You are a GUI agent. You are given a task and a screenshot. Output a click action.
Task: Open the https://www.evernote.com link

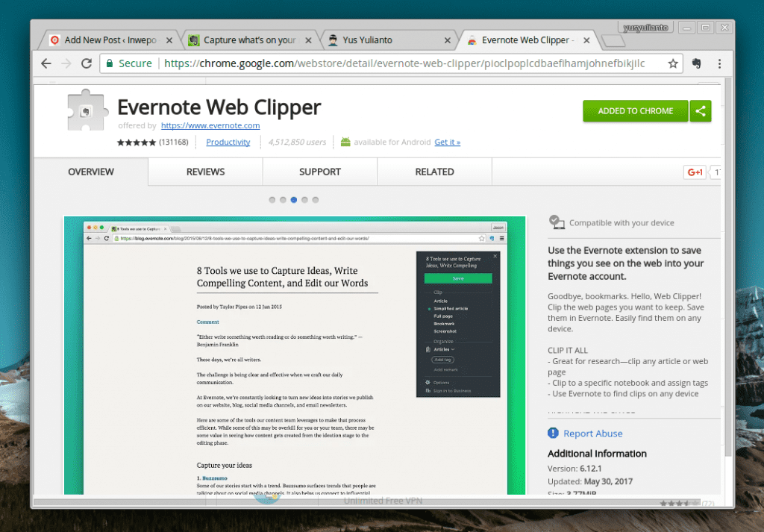pos(210,125)
